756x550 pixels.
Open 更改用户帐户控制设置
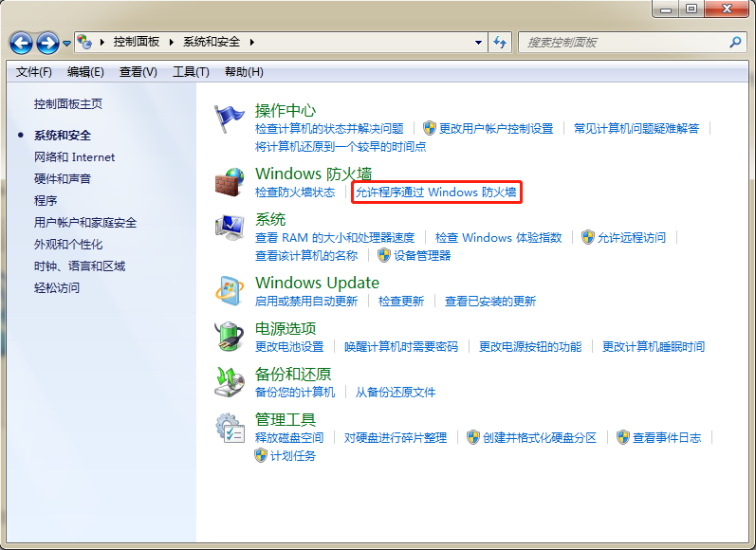click(496, 129)
